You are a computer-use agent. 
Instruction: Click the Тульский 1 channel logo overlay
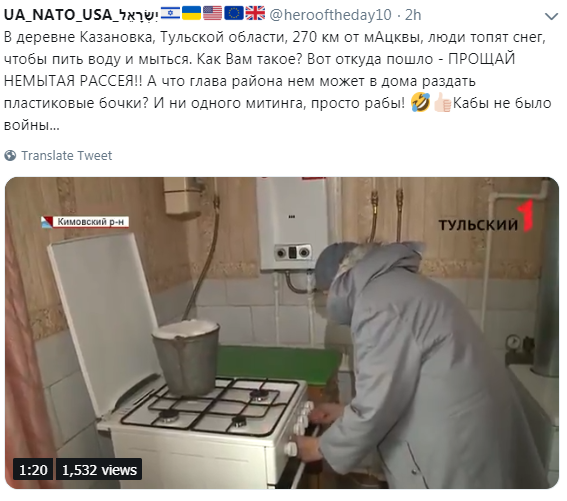(486, 217)
